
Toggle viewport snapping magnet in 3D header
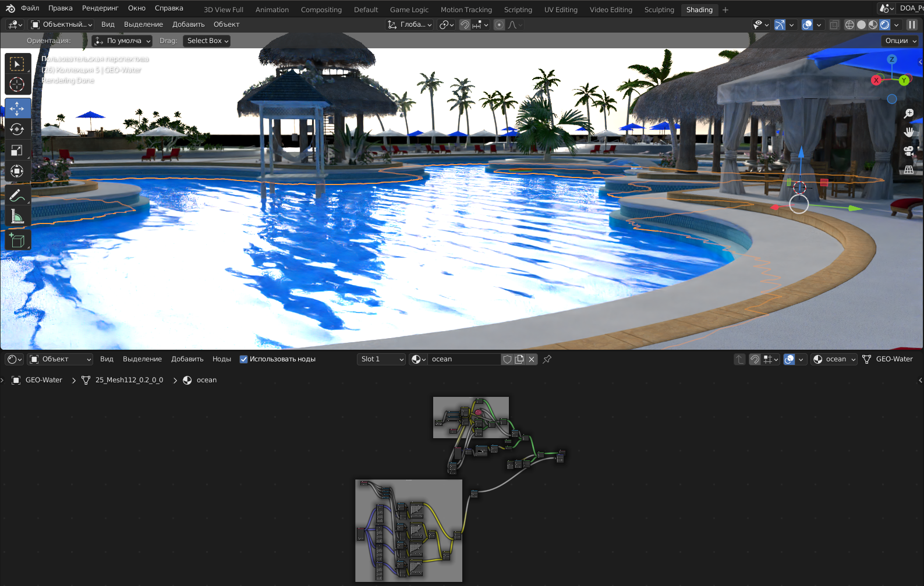pos(465,25)
